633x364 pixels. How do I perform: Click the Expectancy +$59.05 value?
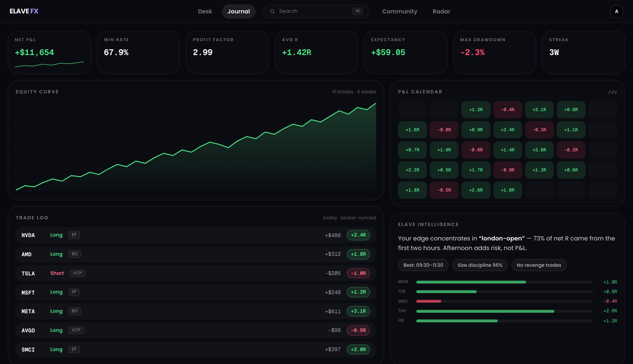(x=388, y=52)
